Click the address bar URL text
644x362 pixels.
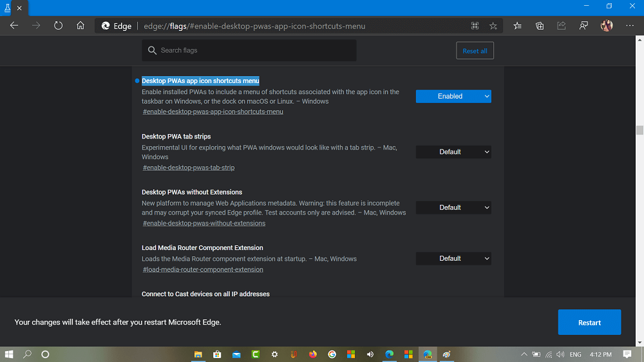(x=254, y=26)
